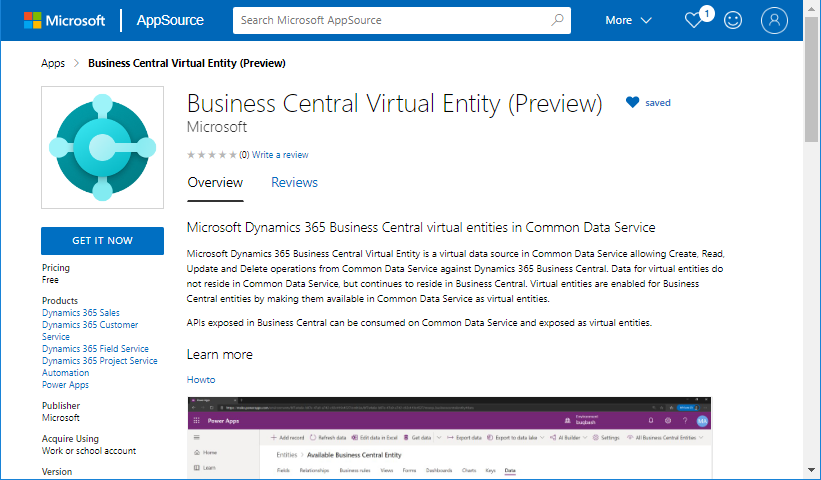Open Dynamics 365 Sales product link
This screenshot has height=480, width=821.
(x=81, y=313)
